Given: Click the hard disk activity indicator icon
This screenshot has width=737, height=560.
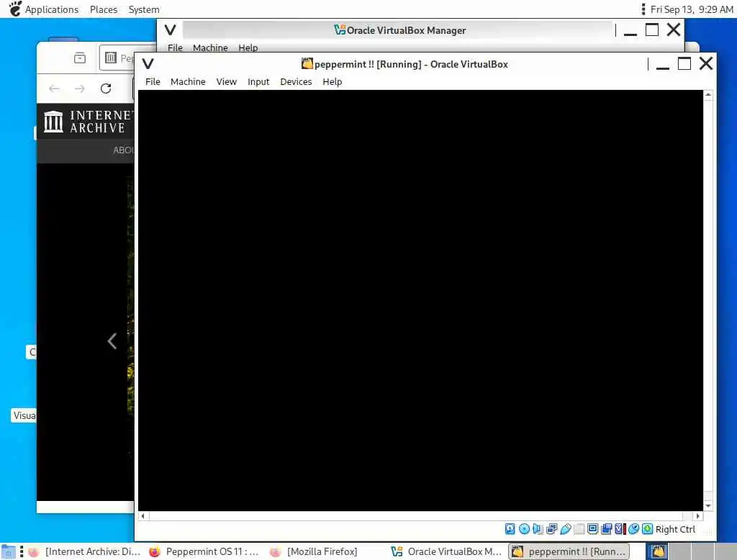Looking at the screenshot, I should pos(510,529).
